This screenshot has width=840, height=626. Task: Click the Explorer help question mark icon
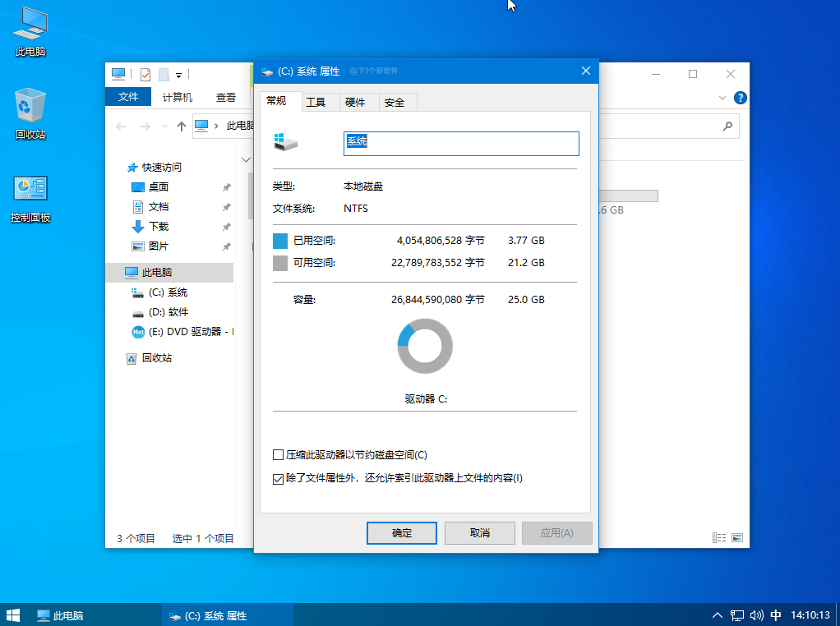coord(740,98)
